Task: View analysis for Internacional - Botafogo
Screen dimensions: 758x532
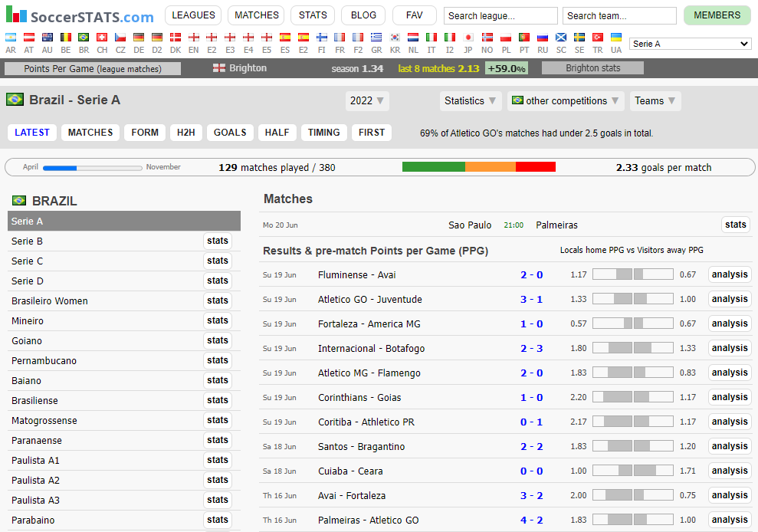Action: [x=730, y=348]
